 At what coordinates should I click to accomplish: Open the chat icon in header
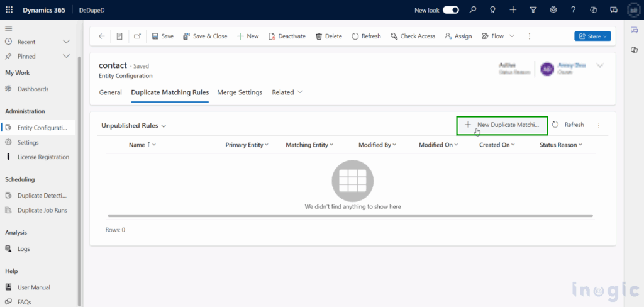click(x=614, y=10)
